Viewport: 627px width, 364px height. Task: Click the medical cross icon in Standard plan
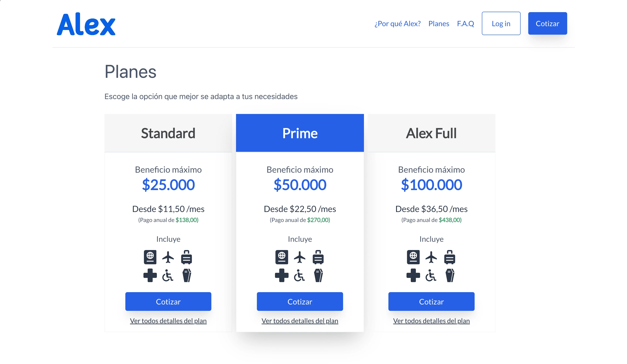click(x=150, y=275)
